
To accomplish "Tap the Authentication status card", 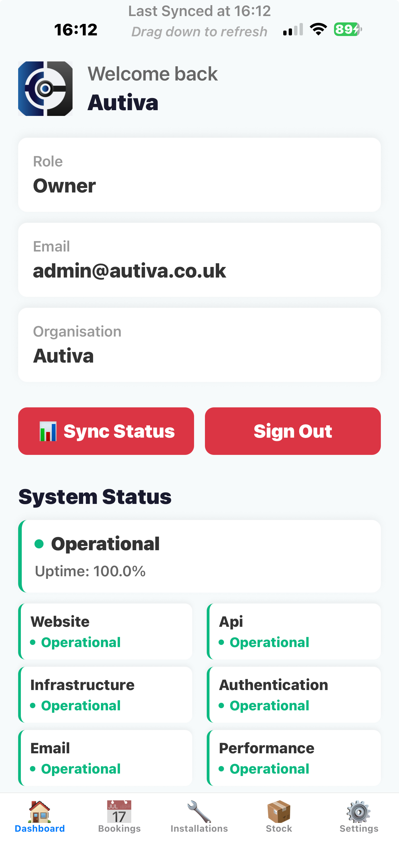I will pyautogui.click(x=294, y=695).
